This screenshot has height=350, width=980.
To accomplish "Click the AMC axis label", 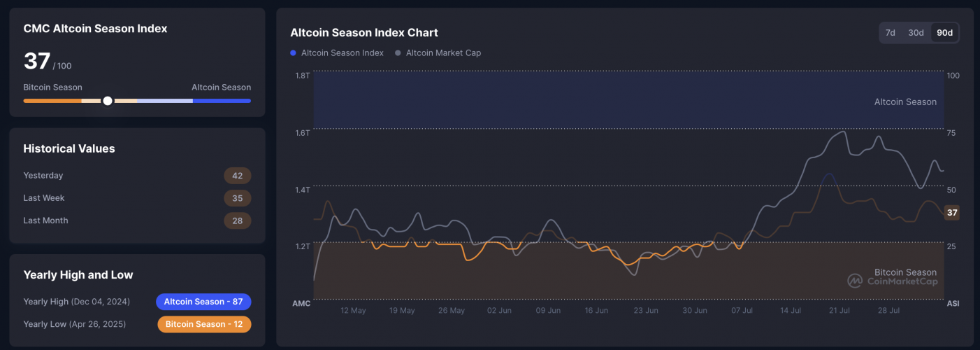I will [301, 304].
